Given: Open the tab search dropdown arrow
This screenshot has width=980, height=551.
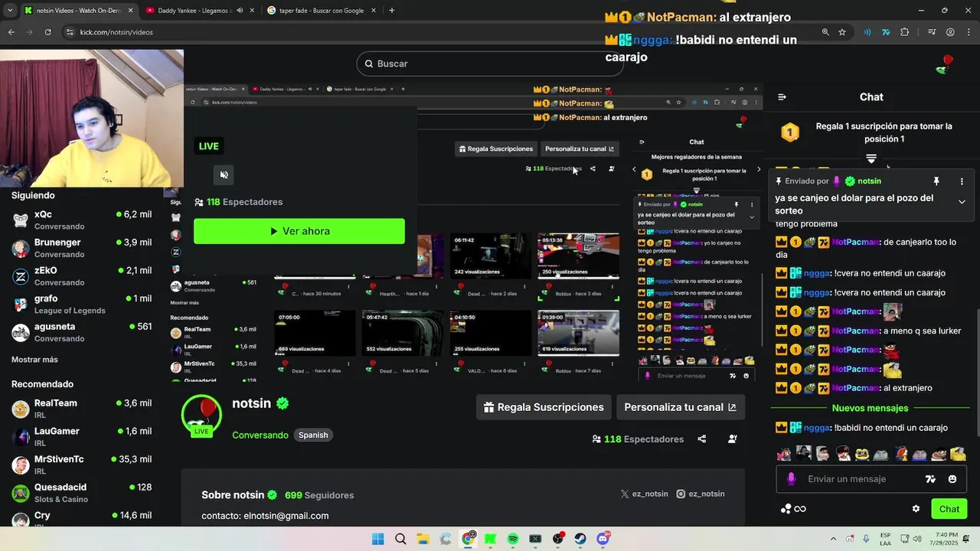Looking at the screenshot, I should tap(10, 11).
